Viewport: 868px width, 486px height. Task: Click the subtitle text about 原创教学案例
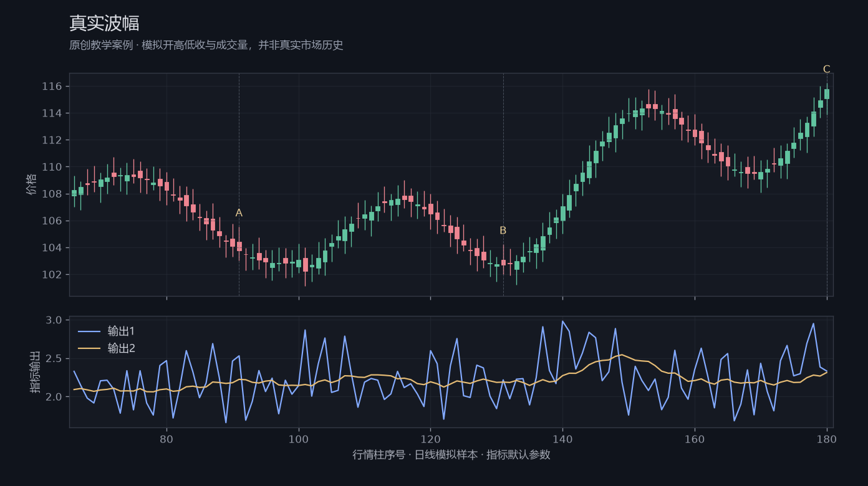[206, 45]
